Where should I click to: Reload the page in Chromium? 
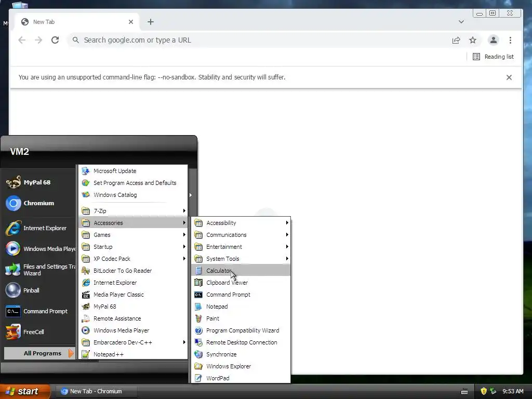[55, 40]
